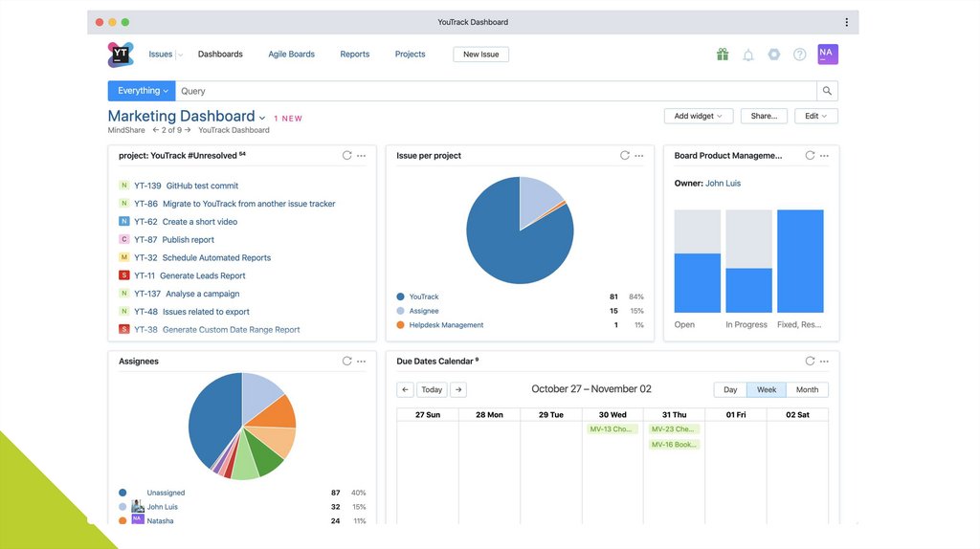Viewport: 980px width, 549px height.
Task: Open the Add widget dropdown
Action: click(699, 116)
